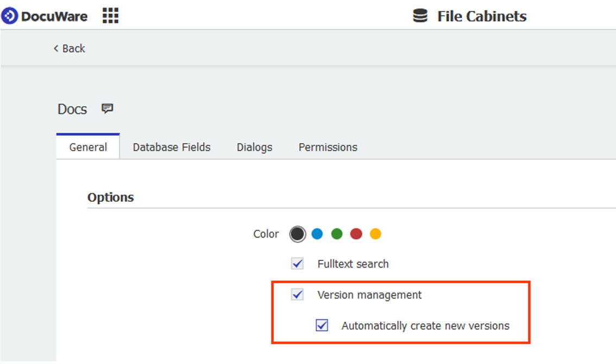Disable Fulltext search
616x364 pixels.
pos(297,264)
